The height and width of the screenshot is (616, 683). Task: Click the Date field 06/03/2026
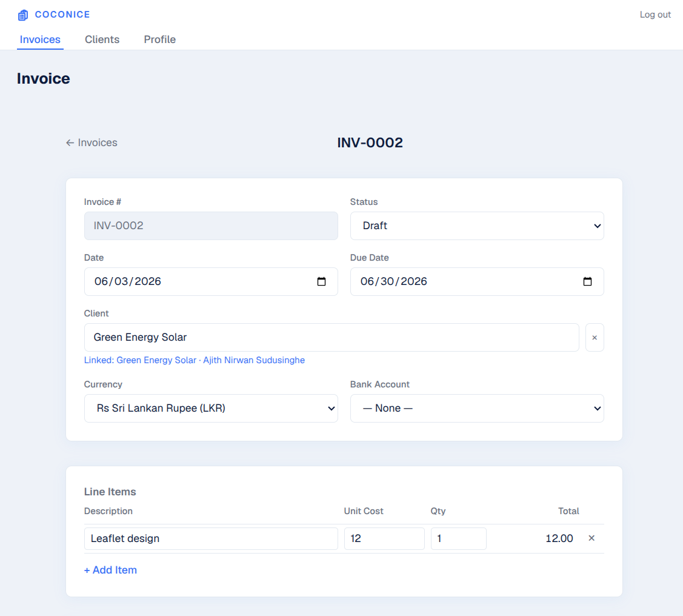[x=211, y=281]
